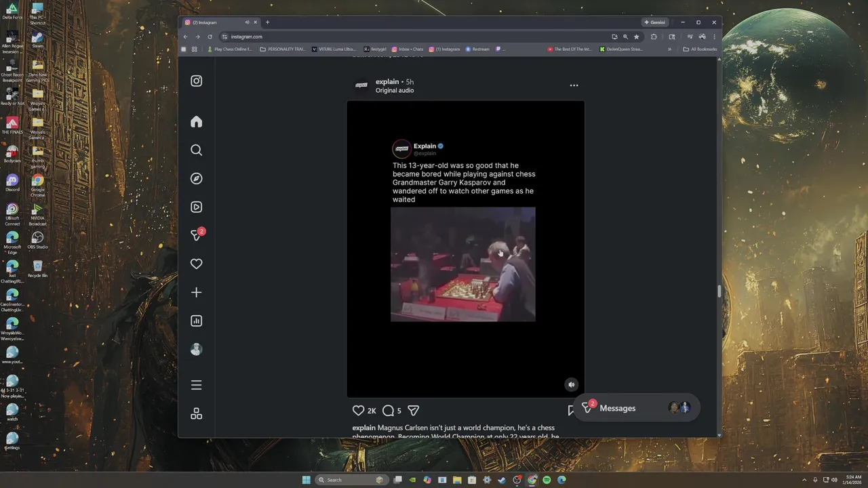Open Steam from the taskbar

(502, 480)
